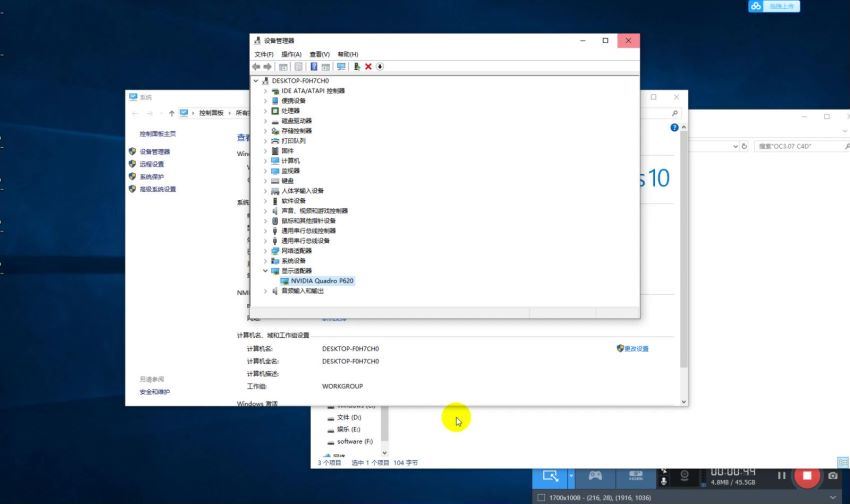Viewport: 850px width, 504px height.
Task: Select the 存储控制器 tree item
Action: click(x=297, y=131)
